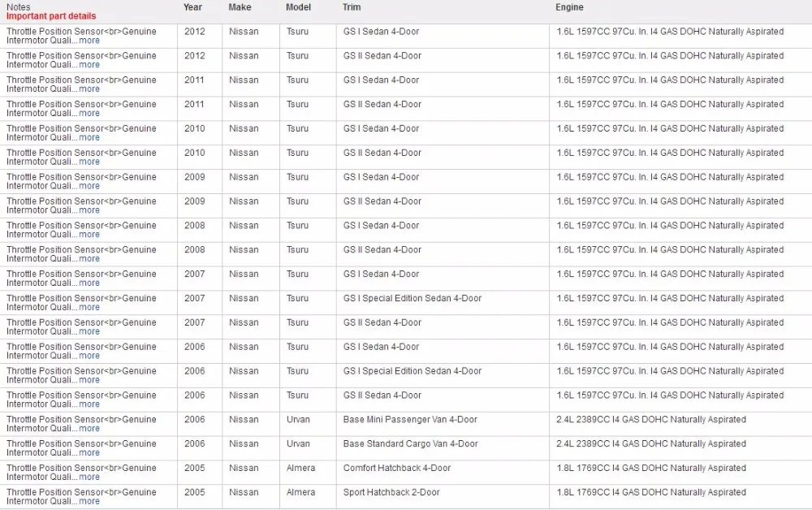The height and width of the screenshot is (510, 812).
Task: Click Urvan model cell in Cargo Van row
Action: [x=298, y=443]
